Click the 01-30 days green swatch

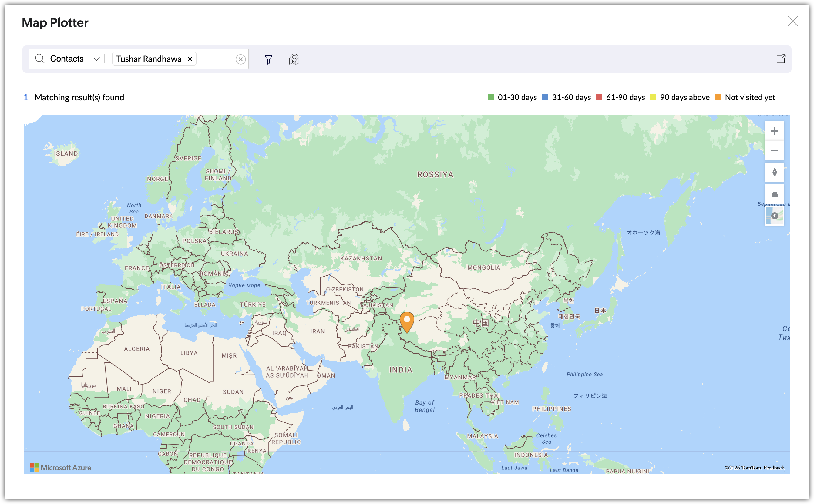(490, 97)
